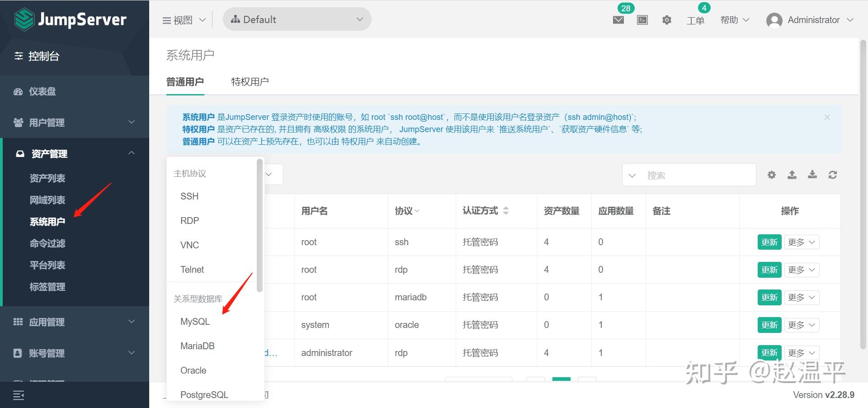The height and width of the screenshot is (408, 868).
Task: Launch the web terminal icon in top bar
Action: coord(642,20)
